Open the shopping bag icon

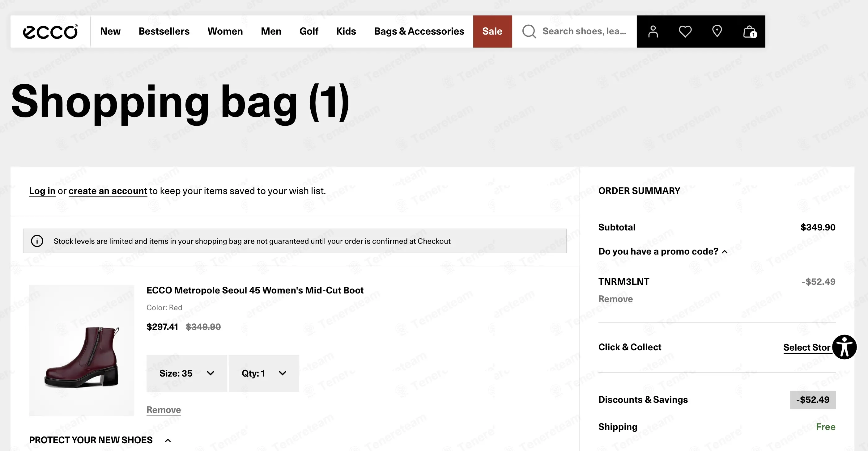coord(749,32)
